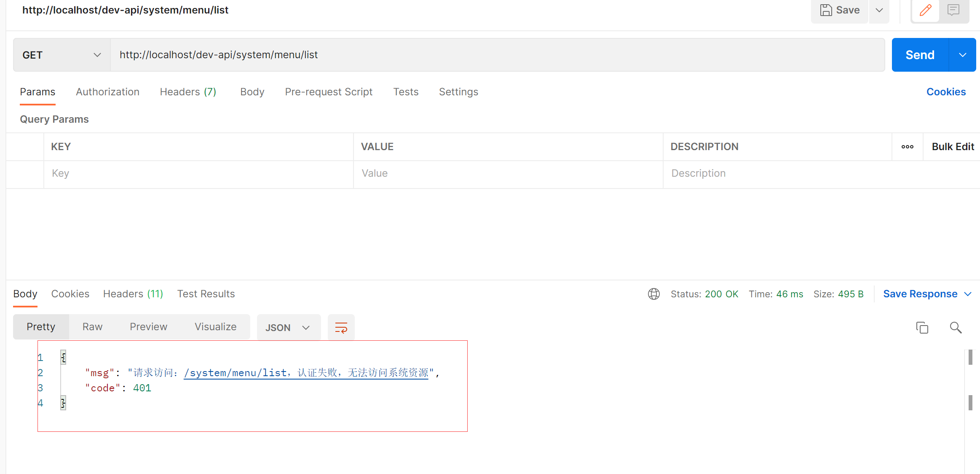Enable the Visualize response view

click(215, 326)
